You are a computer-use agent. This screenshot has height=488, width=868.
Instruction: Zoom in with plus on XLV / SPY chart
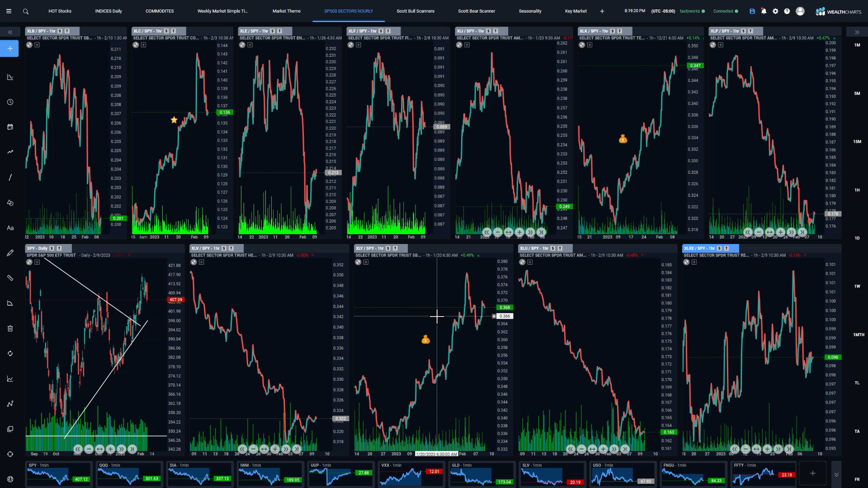click(275, 449)
